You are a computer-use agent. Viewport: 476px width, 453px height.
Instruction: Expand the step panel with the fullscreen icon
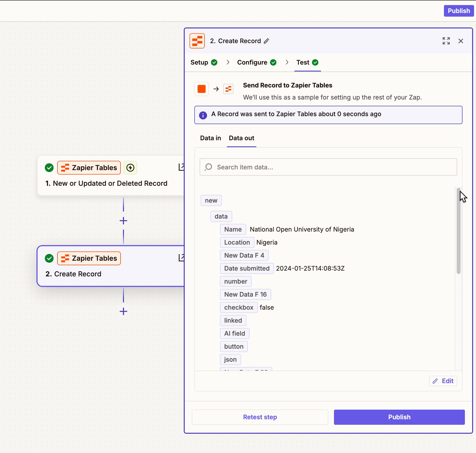446,41
